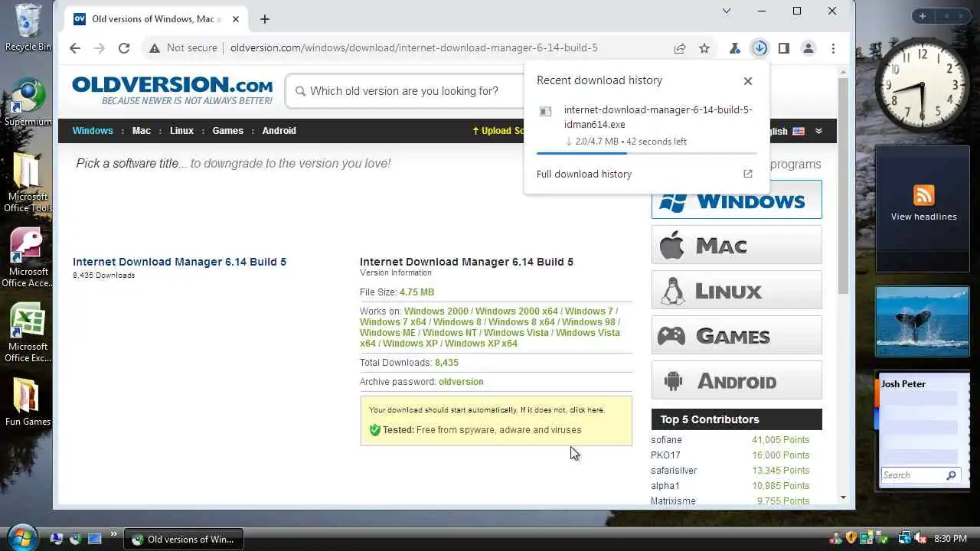Screen dimensions: 980x551
Task: Click the PKO17 contributor name
Action: [x=665, y=455]
